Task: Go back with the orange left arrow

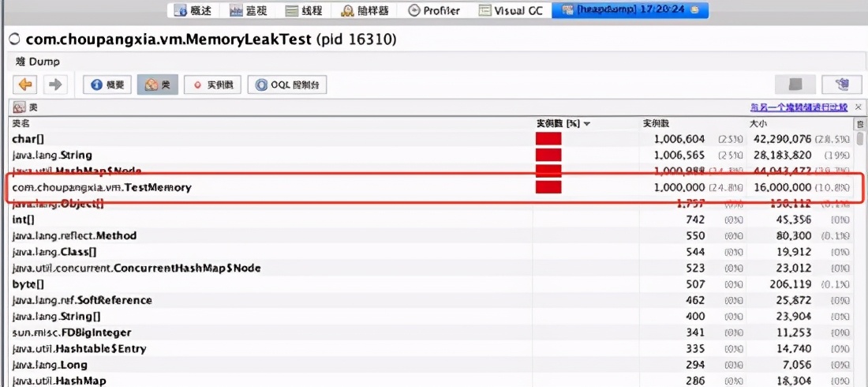Action: (x=25, y=85)
